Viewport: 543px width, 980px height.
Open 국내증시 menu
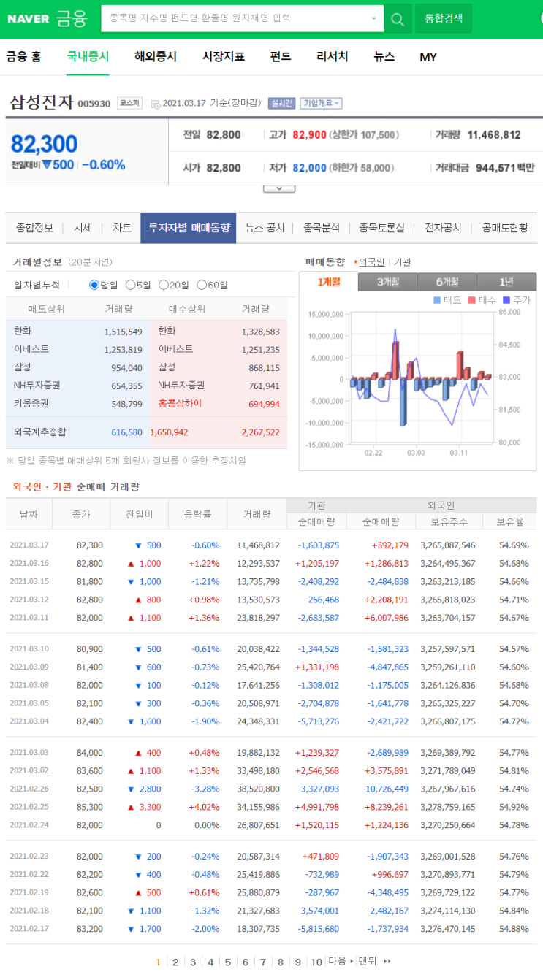click(x=88, y=56)
